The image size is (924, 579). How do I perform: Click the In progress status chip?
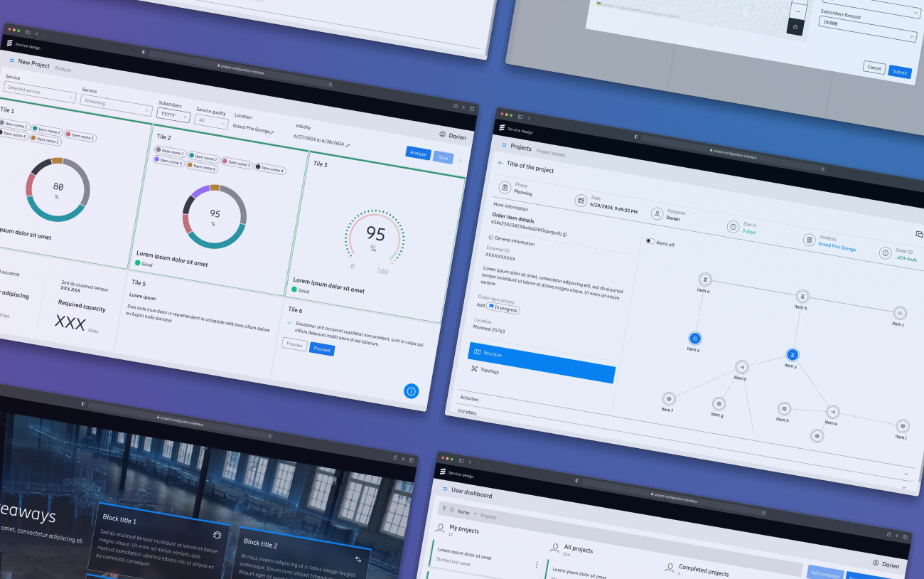(x=503, y=308)
